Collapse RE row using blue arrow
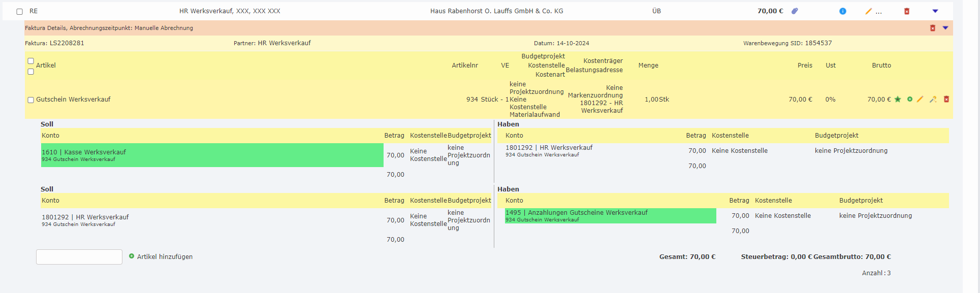Viewport: 980px width, 293px height. point(935,11)
